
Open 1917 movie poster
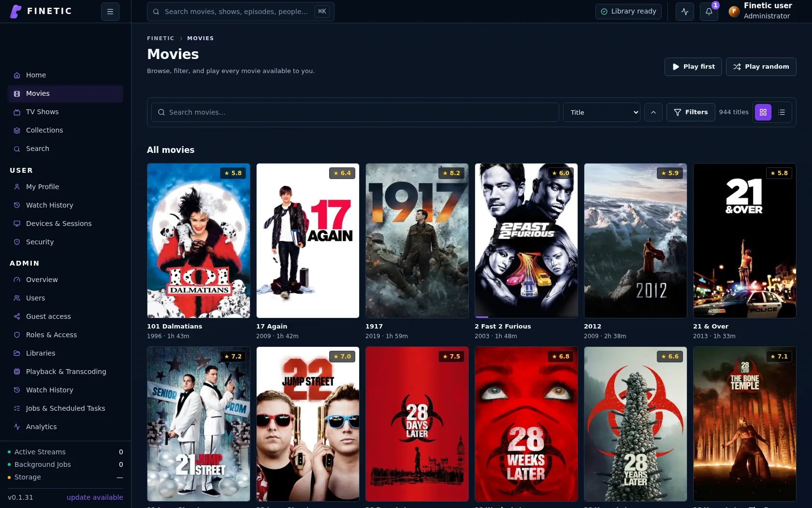tap(417, 240)
